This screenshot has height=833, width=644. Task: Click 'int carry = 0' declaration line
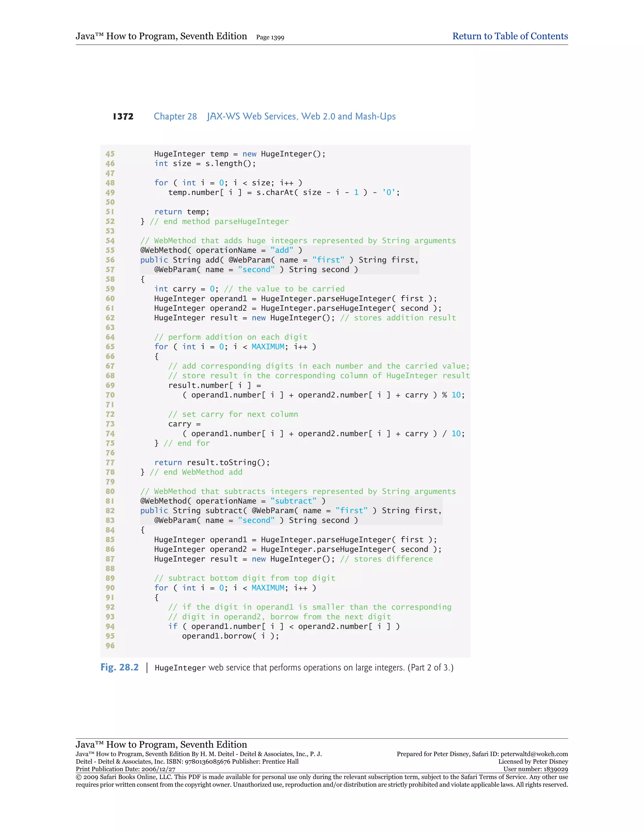186,289
